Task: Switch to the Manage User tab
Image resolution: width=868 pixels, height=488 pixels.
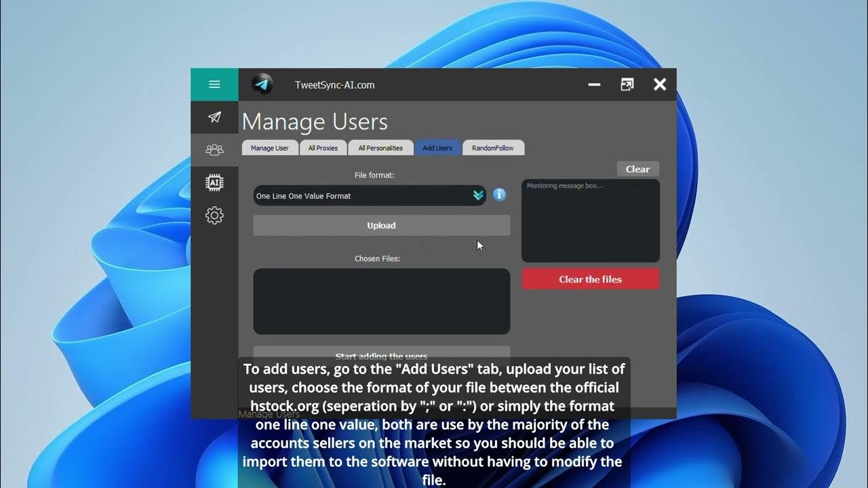Action: (x=269, y=148)
